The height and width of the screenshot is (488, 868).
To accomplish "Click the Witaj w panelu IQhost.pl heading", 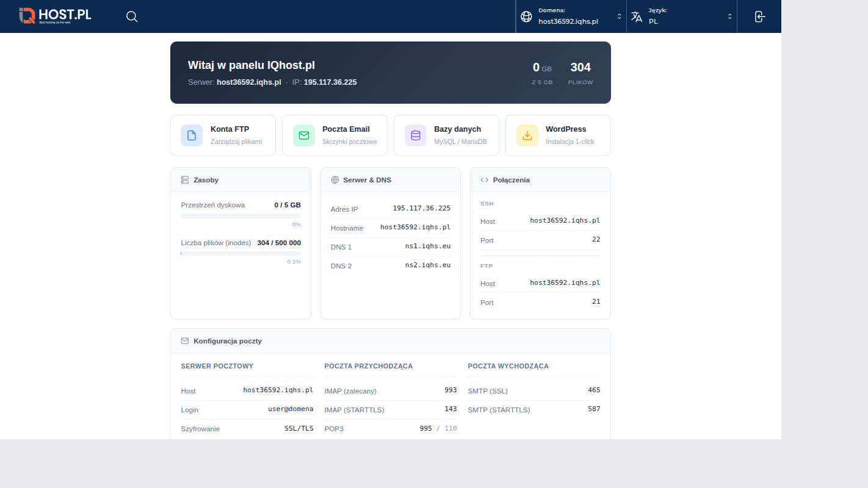I will pos(251,65).
